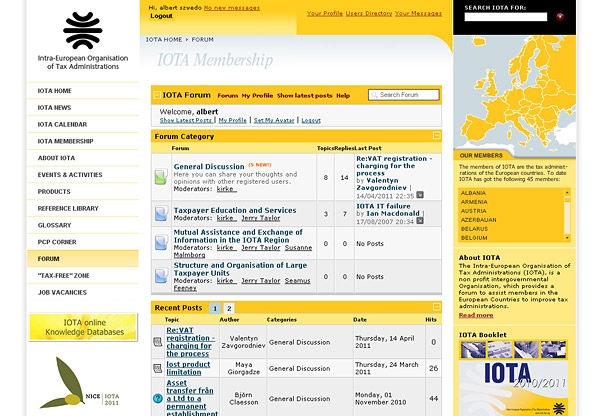Go to IOTA MEMBERSHIP sidebar item
Screen dimensions: 604x416
pos(83,141)
